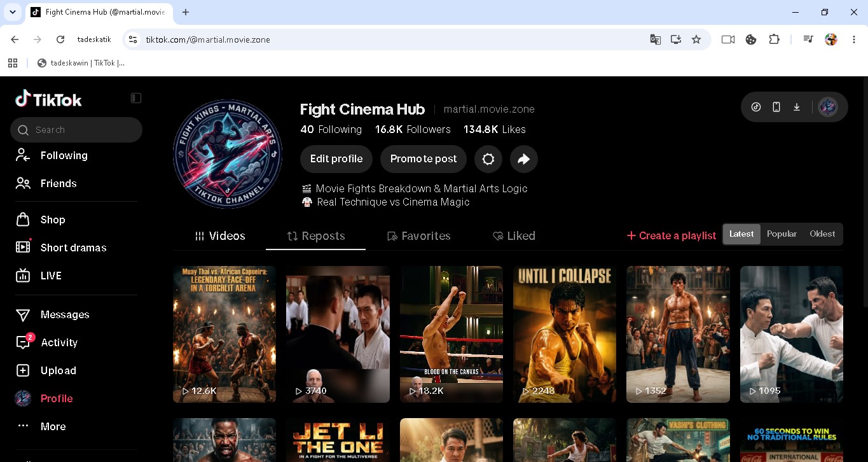Sort videos by Popular
Viewport: 868px width, 462px height.
pos(782,234)
